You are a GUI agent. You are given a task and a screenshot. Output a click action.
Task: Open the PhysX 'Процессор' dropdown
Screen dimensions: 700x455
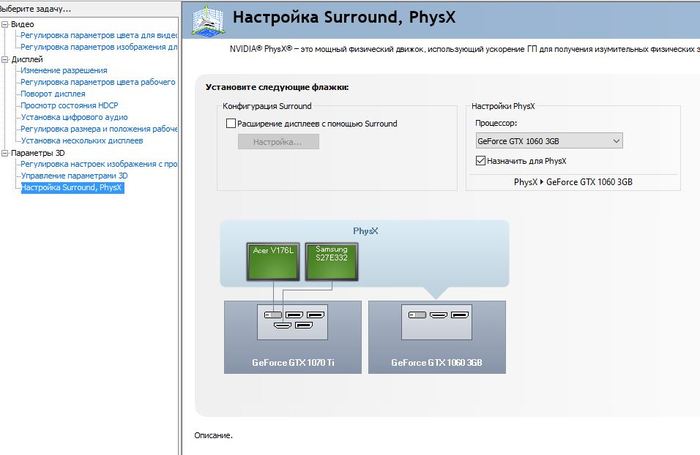548,141
